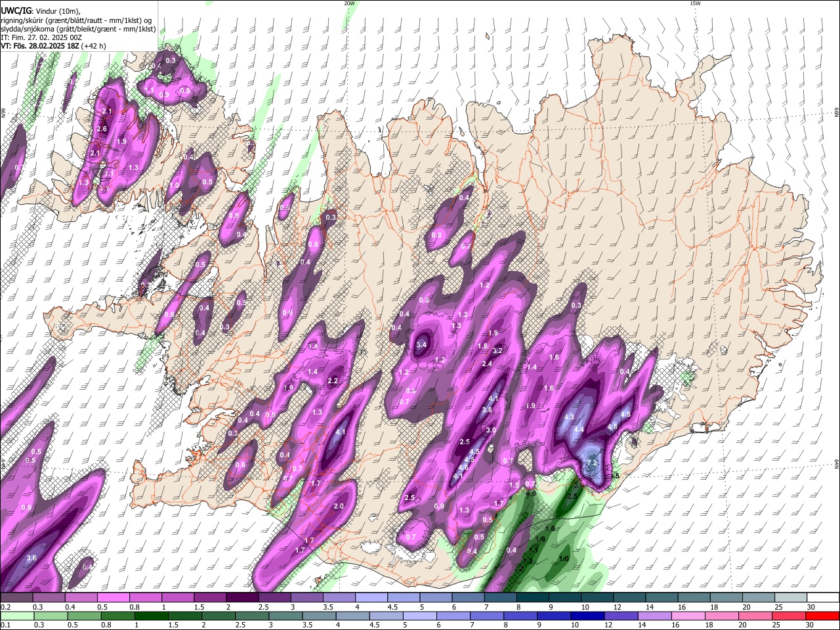Viewport: 840px width, 630px height.
Task: Click the 2.0 value on the map
Action: tap(339, 506)
